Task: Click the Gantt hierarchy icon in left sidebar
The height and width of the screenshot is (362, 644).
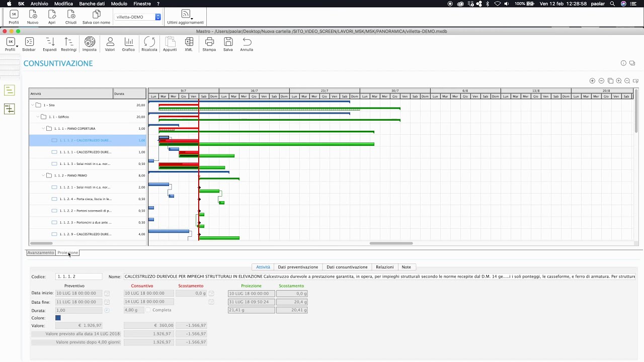Action: 9,109
